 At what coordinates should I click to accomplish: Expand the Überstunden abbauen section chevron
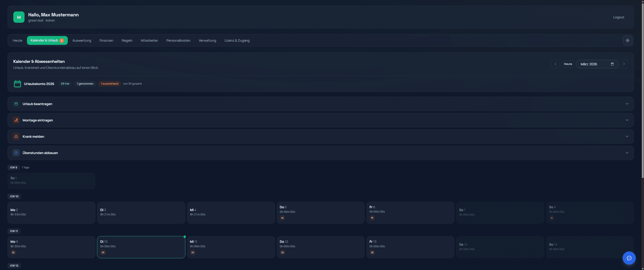[627, 153]
